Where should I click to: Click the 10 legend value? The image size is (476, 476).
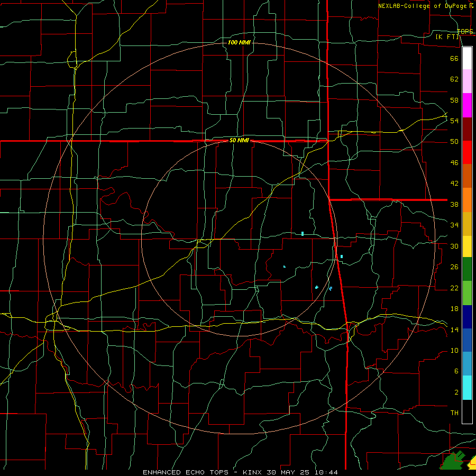tap(454, 351)
